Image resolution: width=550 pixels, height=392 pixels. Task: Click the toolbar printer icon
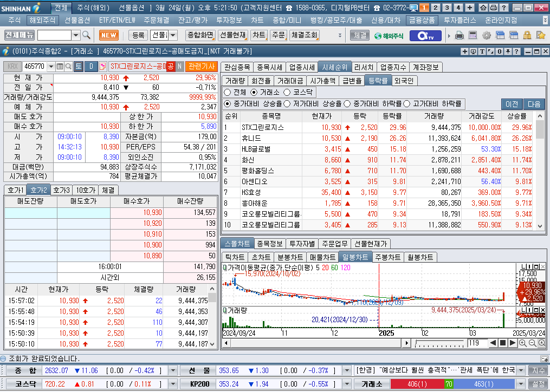460,35
